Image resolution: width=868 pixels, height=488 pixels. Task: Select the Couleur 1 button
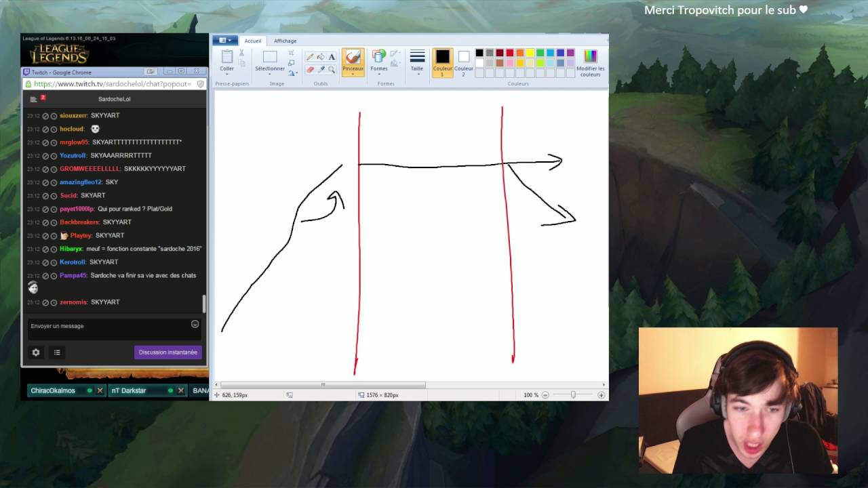click(x=442, y=62)
